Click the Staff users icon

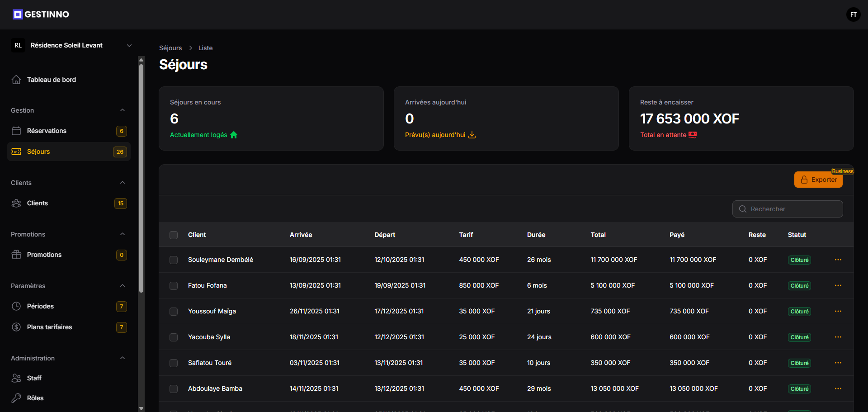click(16, 378)
